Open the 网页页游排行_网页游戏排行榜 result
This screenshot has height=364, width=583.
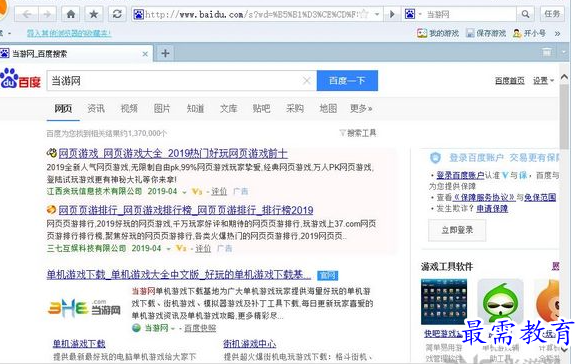coord(186,210)
